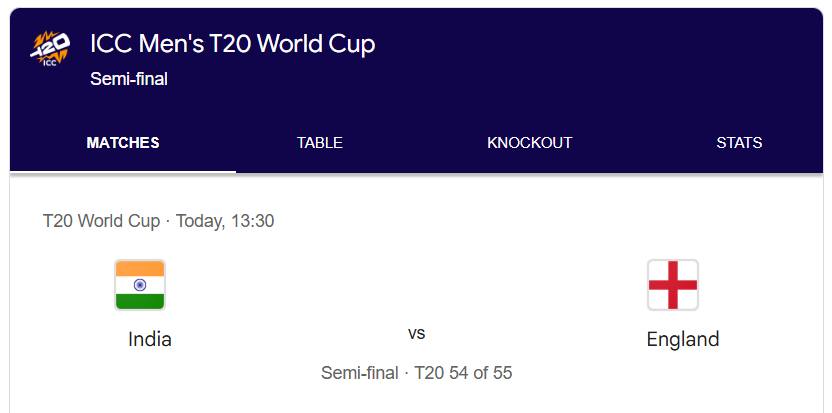
Task: Click the word 'ICC' in the header title
Action: [x=110, y=44]
